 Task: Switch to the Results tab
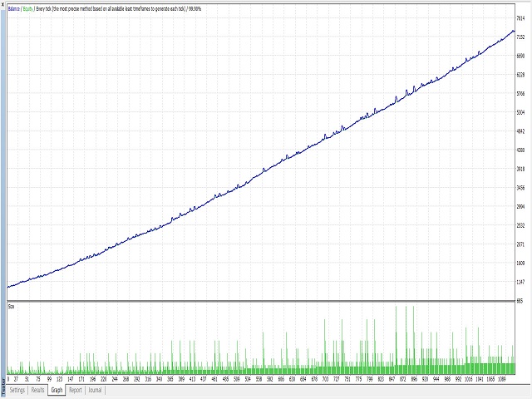click(x=38, y=390)
